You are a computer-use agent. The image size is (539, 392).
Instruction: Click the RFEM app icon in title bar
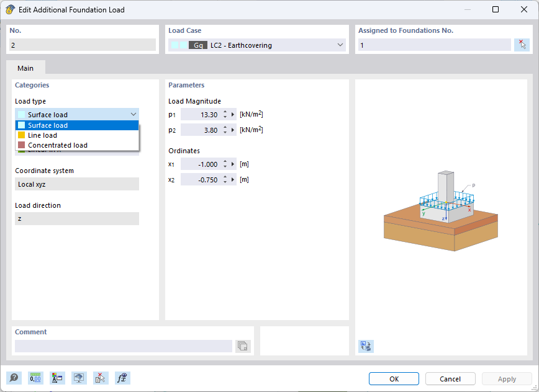[10, 9]
